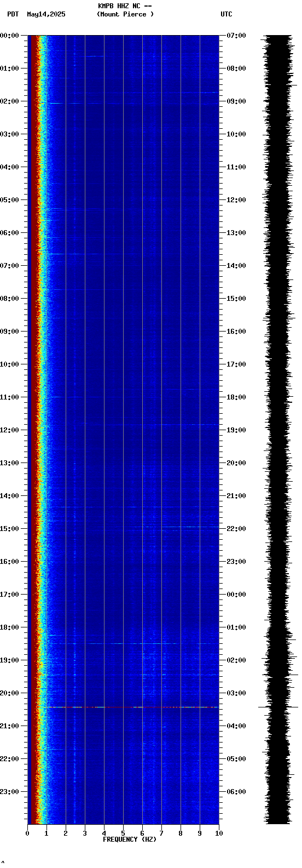302x868 pixels.
Task: Click the 00:00 UTC time label
Action: click(236, 595)
